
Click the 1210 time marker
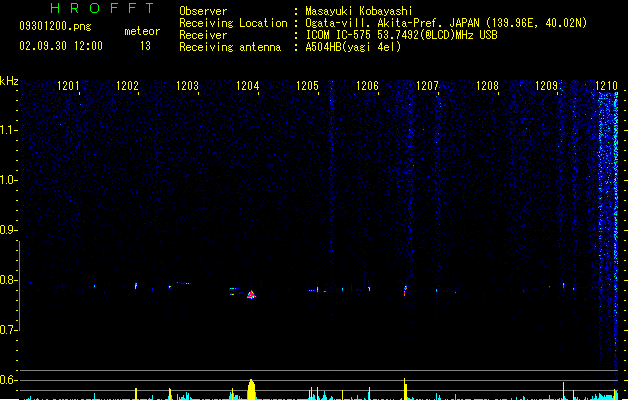click(x=606, y=86)
